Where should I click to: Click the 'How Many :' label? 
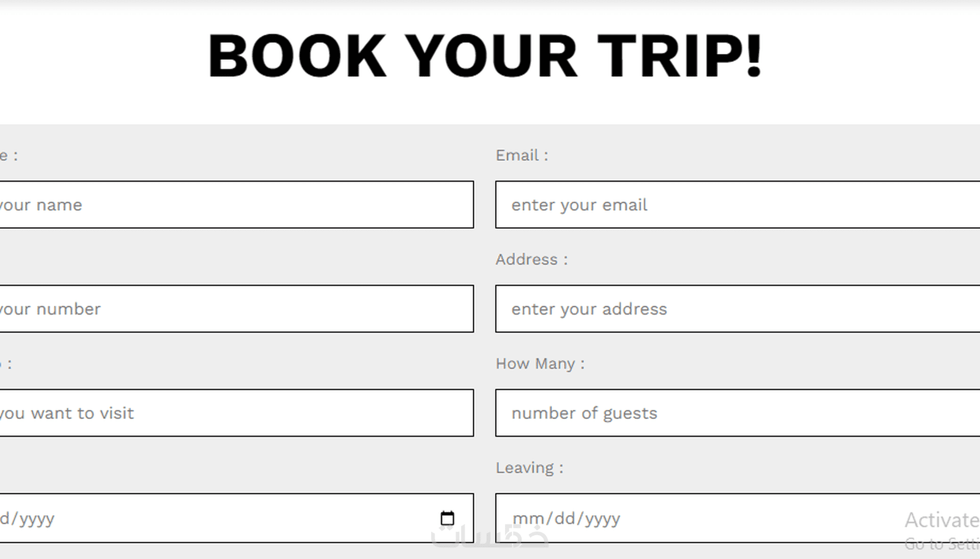pos(540,364)
